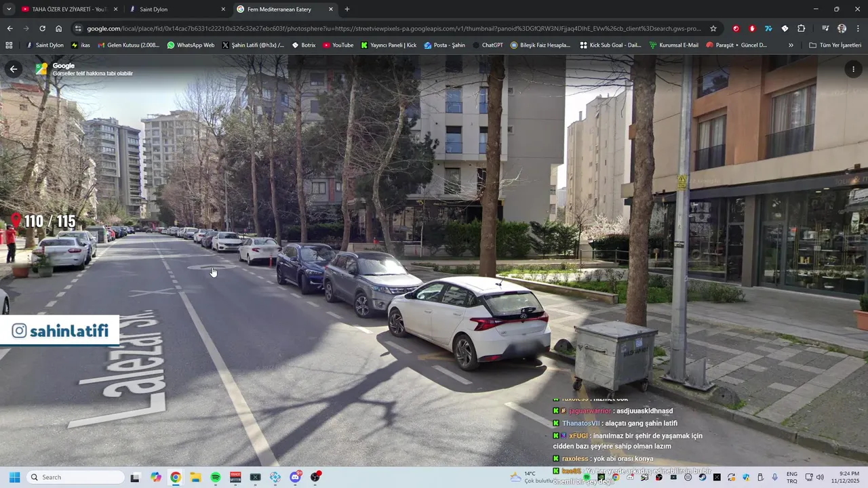Reload the current page
This screenshot has height=488, width=868.
[42, 28]
